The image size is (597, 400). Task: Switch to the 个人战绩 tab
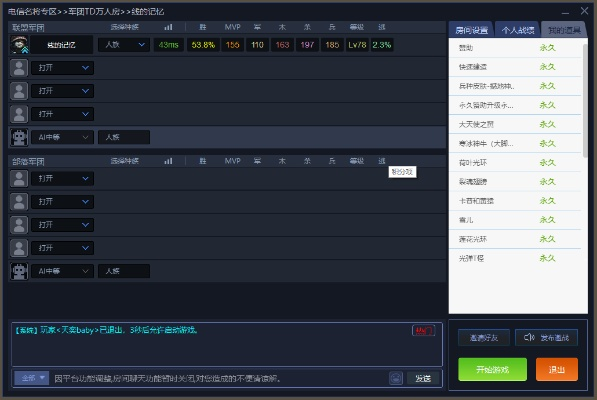tap(517, 30)
